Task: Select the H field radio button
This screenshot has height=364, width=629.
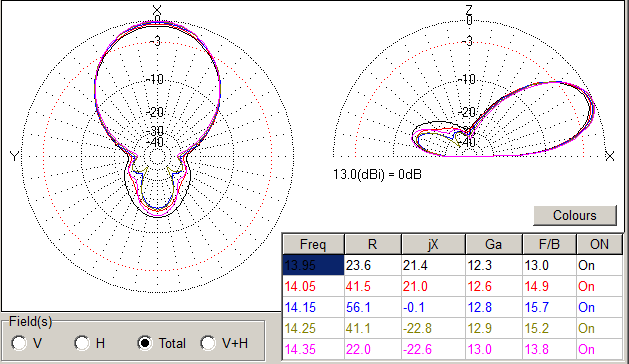Action: click(82, 343)
